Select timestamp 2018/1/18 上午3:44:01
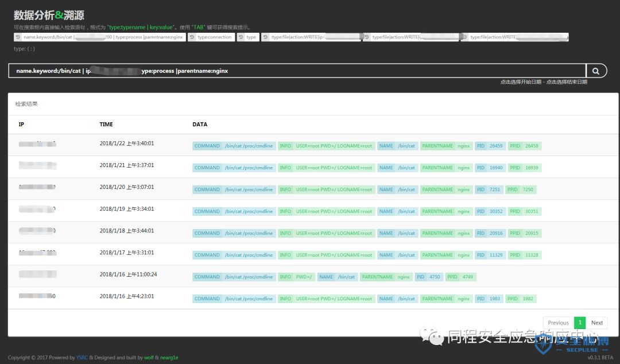The width and height of the screenshot is (620, 364). pyautogui.click(x=127, y=231)
